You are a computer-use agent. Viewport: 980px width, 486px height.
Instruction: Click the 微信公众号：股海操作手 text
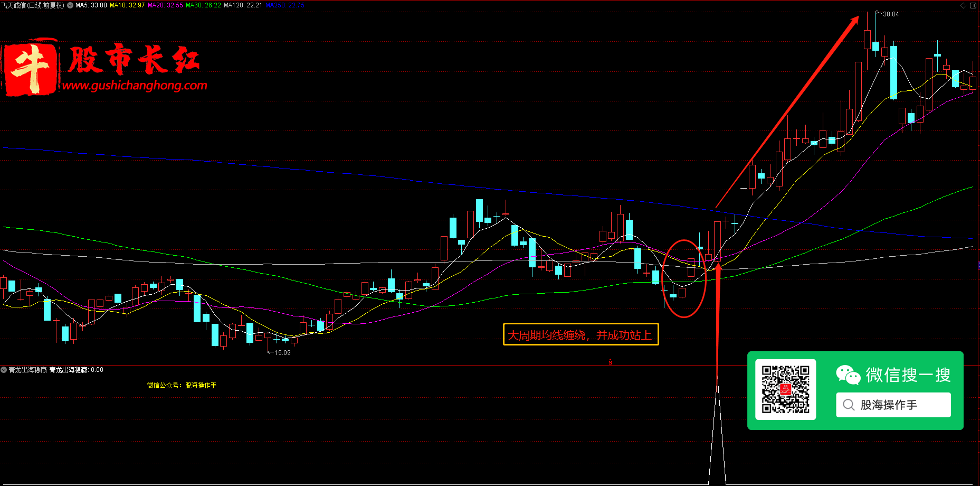tap(182, 385)
